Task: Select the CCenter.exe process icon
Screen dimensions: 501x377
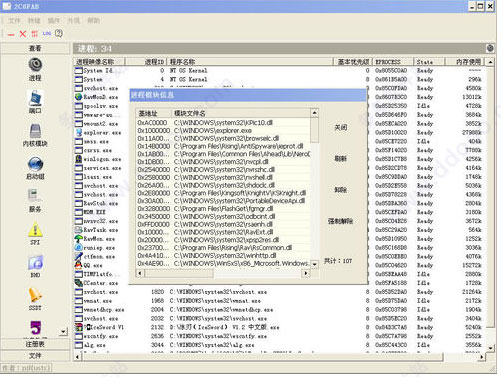Action: tap(79, 283)
